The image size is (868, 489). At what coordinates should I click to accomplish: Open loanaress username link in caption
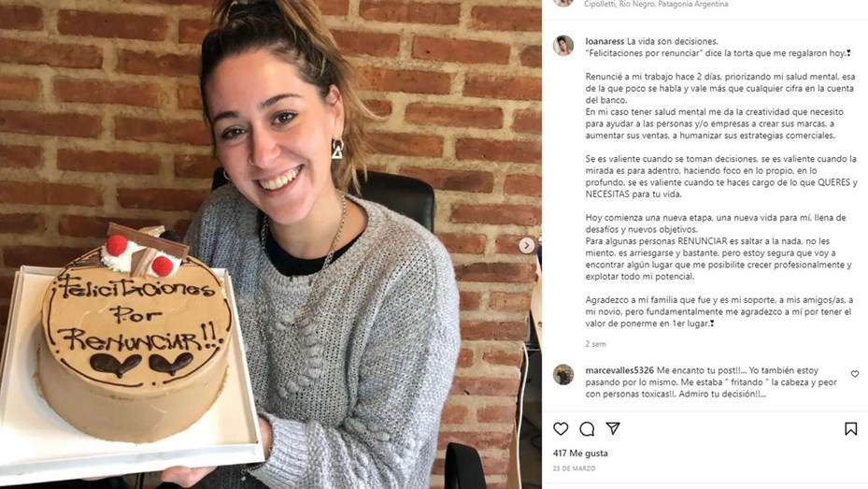(x=605, y=41)
